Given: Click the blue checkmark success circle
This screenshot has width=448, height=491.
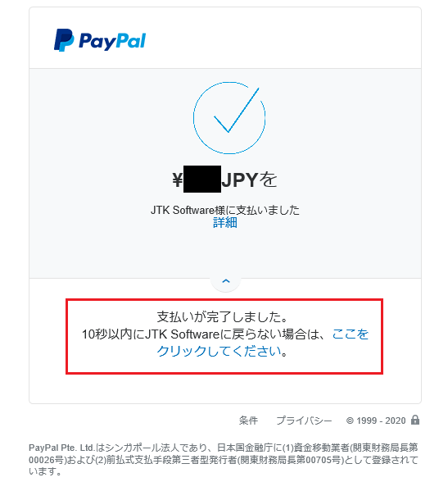Looking at the screenshot, I should (x=229, y=118).
